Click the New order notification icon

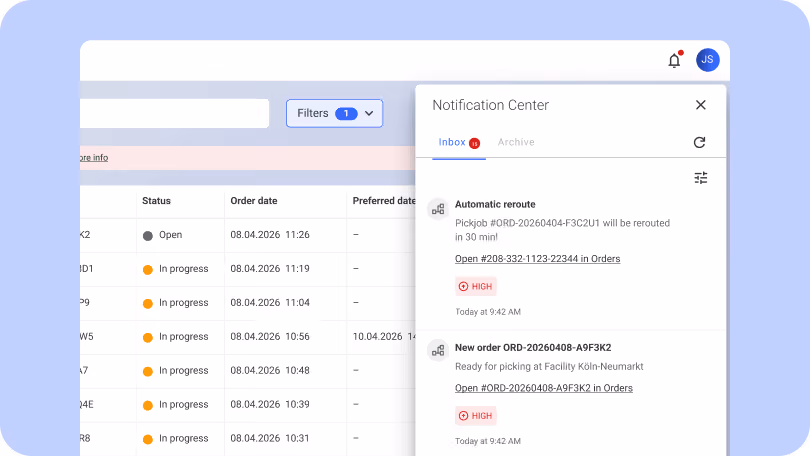click(x=438, y=351)
